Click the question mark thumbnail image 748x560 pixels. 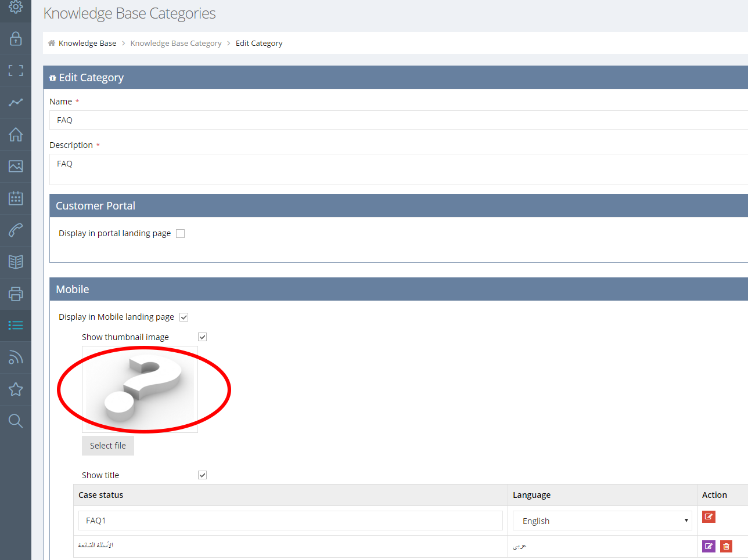pyautogui.click(x=140, y=389)
